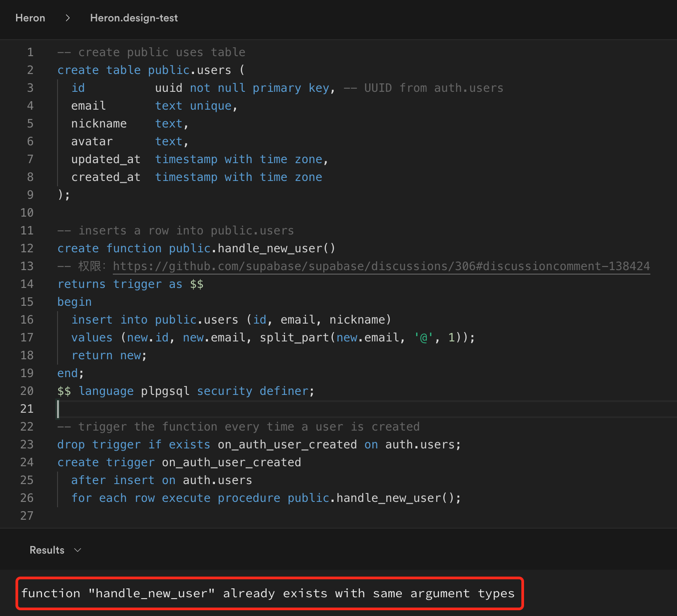Screen dimensions: 677x616
Task: Click line number 27
Action: pos(27,516)
